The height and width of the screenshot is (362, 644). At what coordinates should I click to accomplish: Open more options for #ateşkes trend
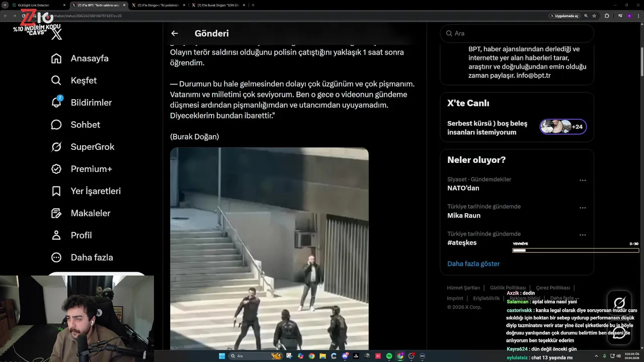point(583,235)
